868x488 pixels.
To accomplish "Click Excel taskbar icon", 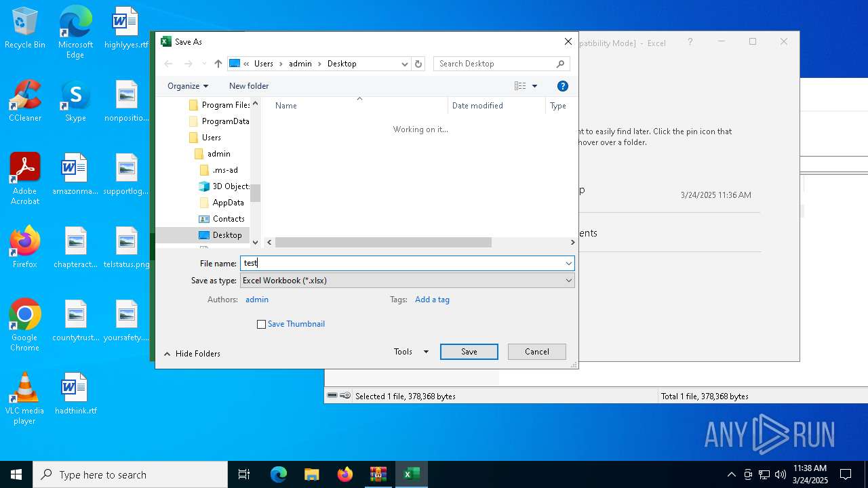I will click(x=411, y=474).
